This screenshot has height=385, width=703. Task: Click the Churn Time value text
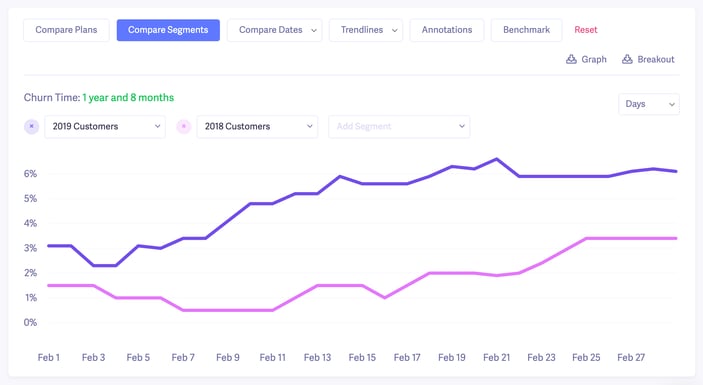pos(128,98)
